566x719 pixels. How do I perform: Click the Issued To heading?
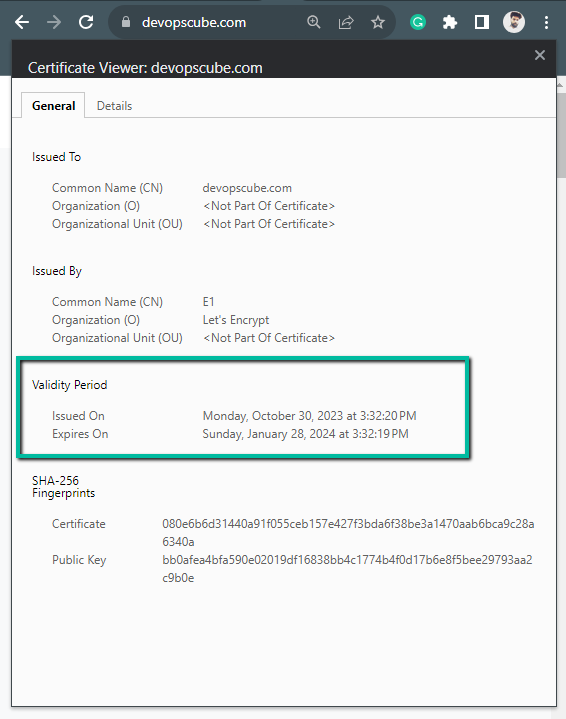coord(56,157)
